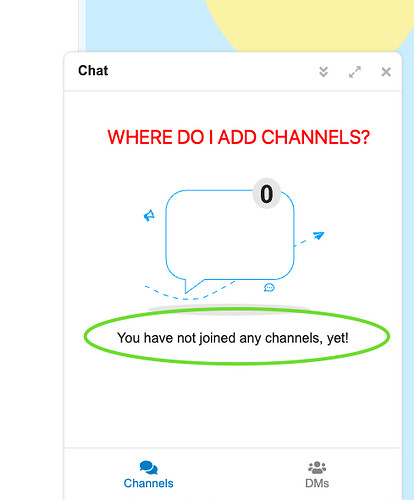
Task: Click the empty chat header bar
Action: [213, 71]
